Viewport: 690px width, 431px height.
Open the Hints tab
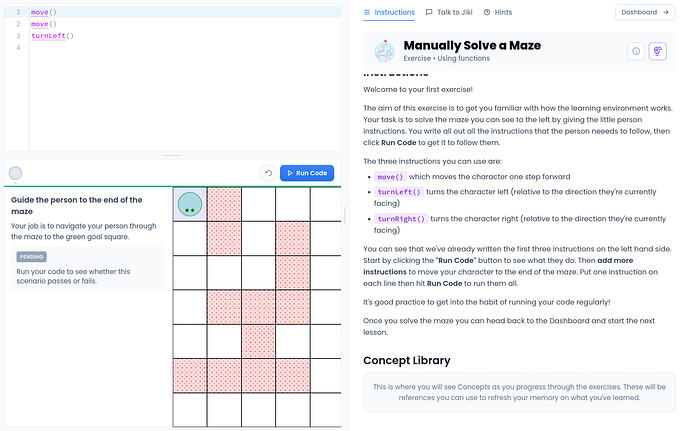(x=498, y=12)
